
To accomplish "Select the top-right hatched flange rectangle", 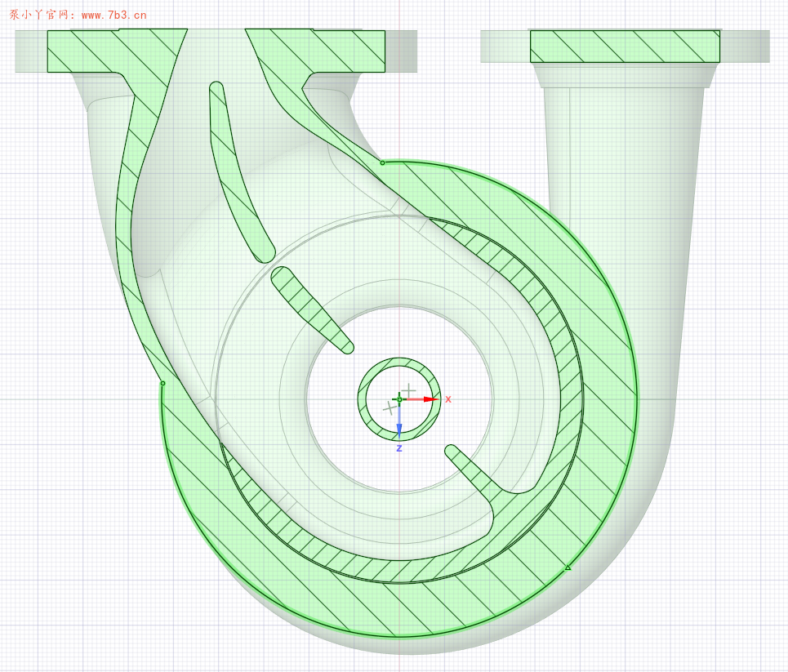I will 625,47.
